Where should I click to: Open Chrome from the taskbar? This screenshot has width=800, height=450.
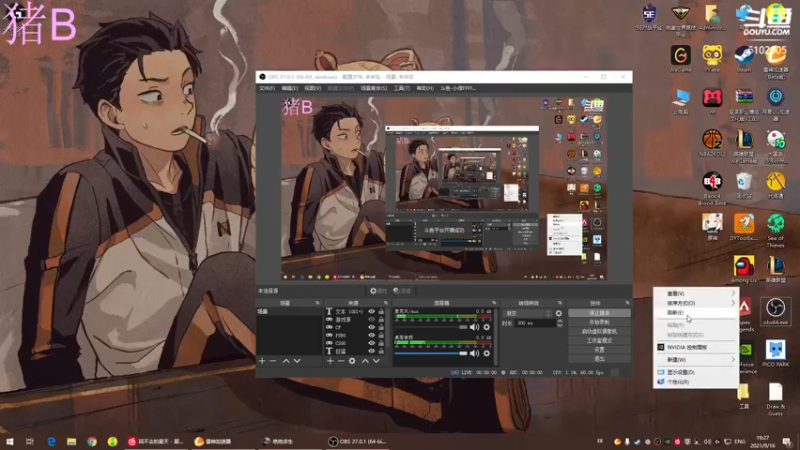pyautogui.click(x=92, y=441)
